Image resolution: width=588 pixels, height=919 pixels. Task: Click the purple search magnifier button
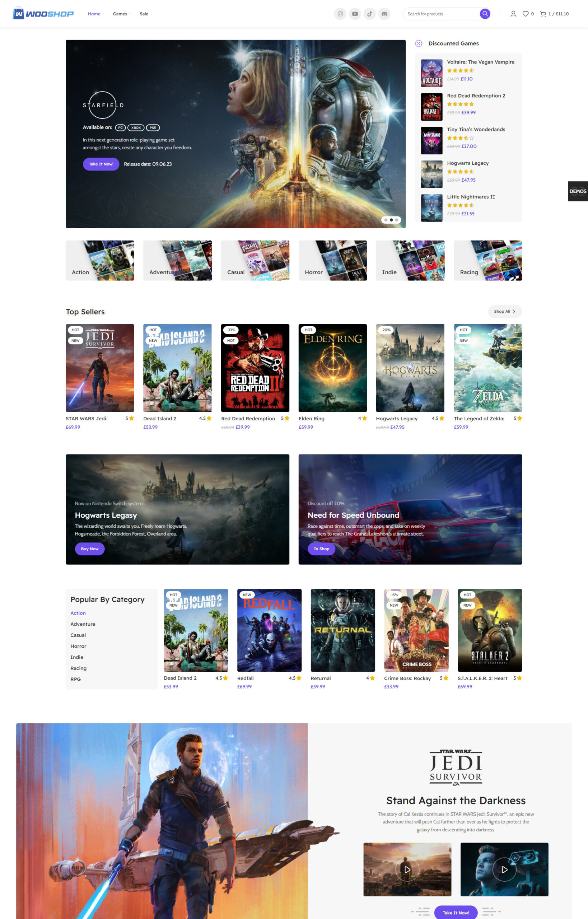click(x=485, y=14)
